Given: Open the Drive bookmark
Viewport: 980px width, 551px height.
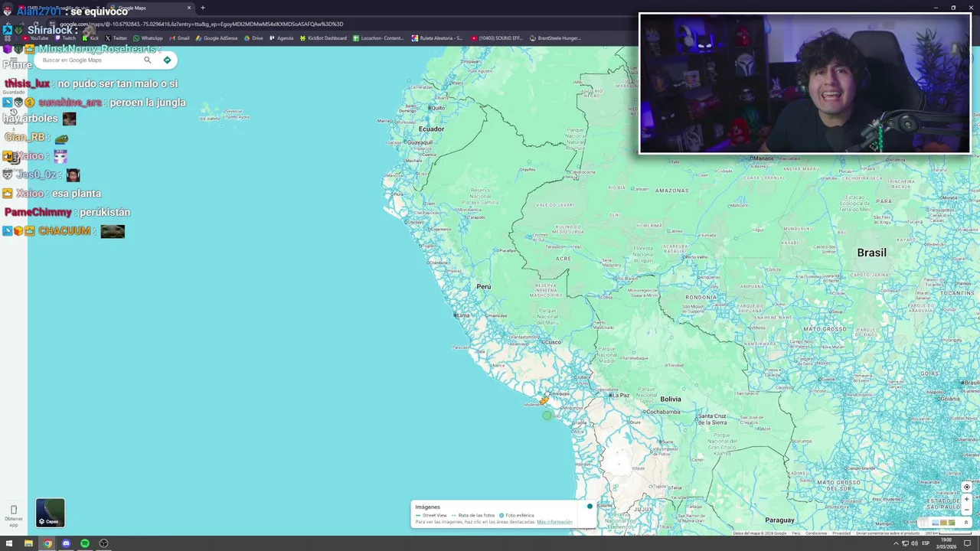Looking at the screenshot, I should point(253,37).
